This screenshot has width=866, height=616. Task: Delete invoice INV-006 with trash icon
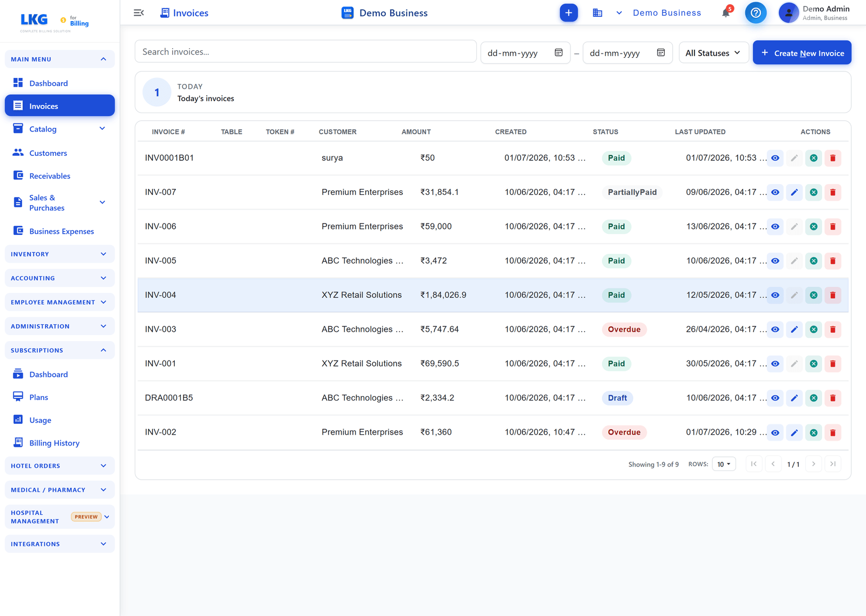pyautogui.click(x=832, y=226)
